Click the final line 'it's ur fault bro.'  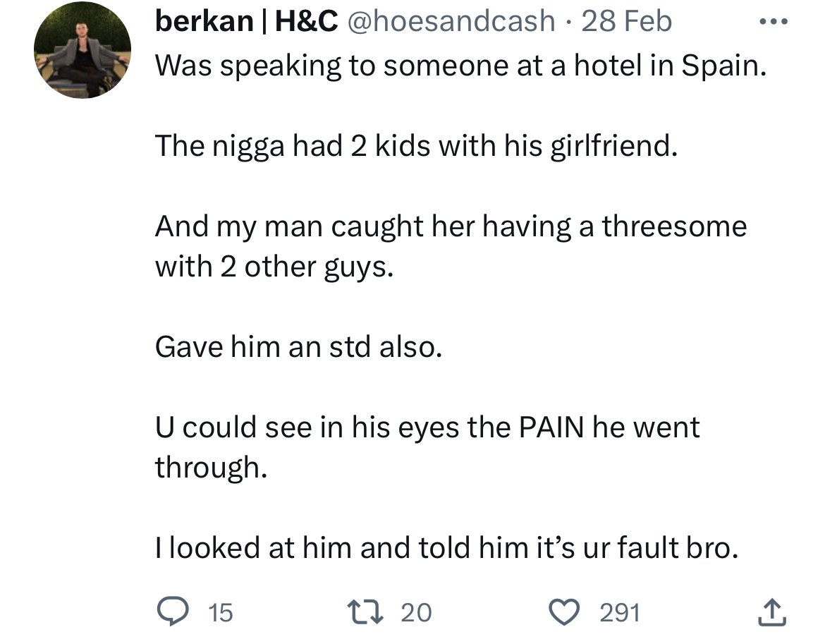point(637,547)
